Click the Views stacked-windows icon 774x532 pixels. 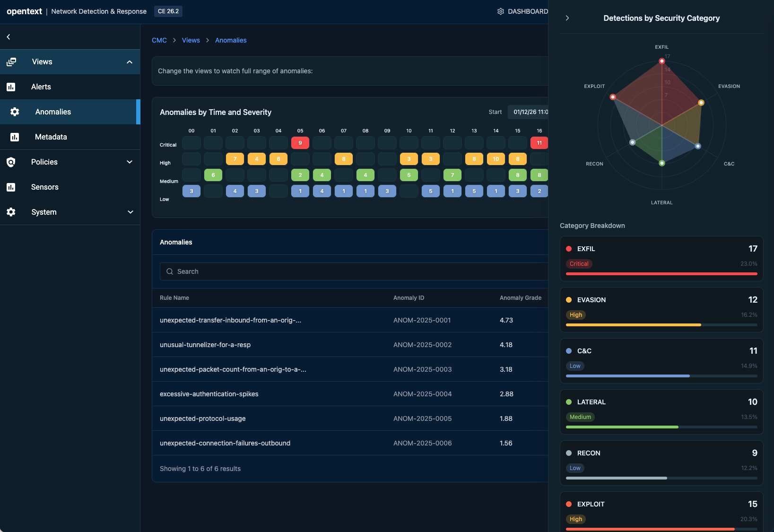tap(11, 62)
